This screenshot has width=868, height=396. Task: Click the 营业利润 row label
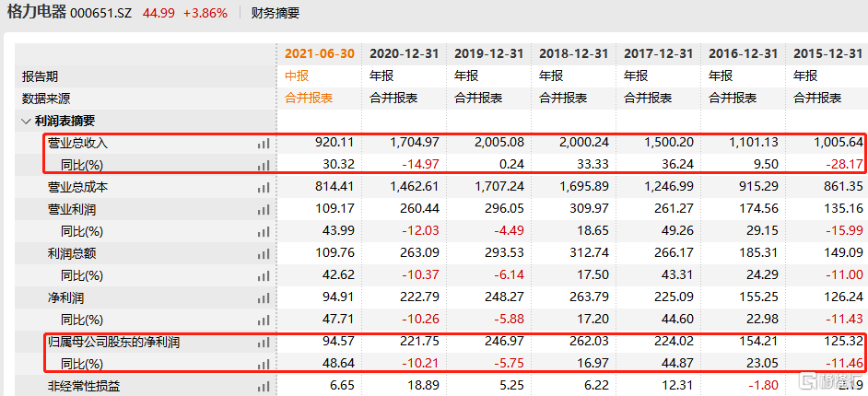[x=72, y=210]
